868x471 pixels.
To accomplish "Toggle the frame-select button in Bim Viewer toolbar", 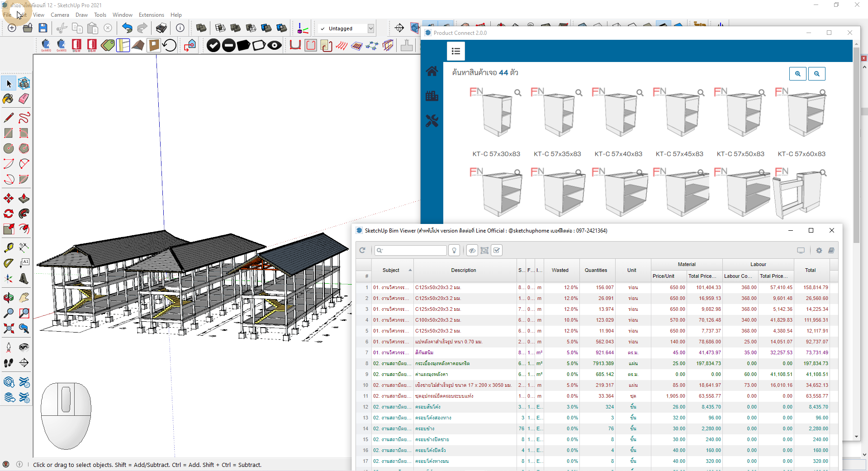I will [x=484, y=250].
